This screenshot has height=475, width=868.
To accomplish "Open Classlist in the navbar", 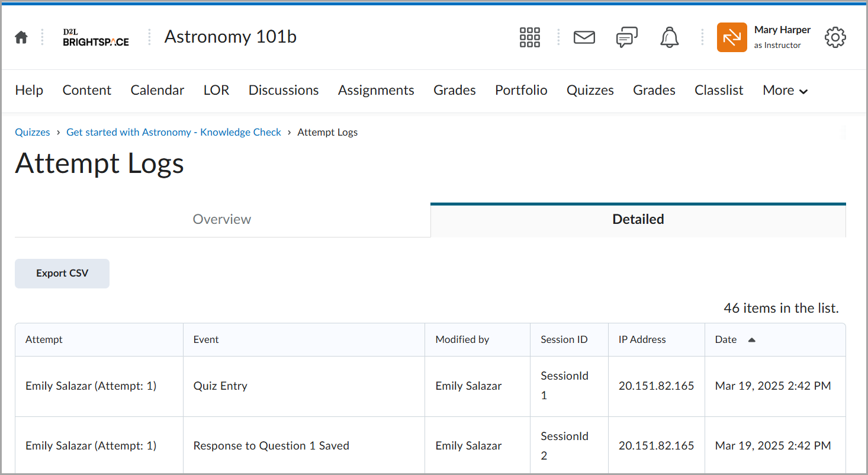I will pos(719,91).
